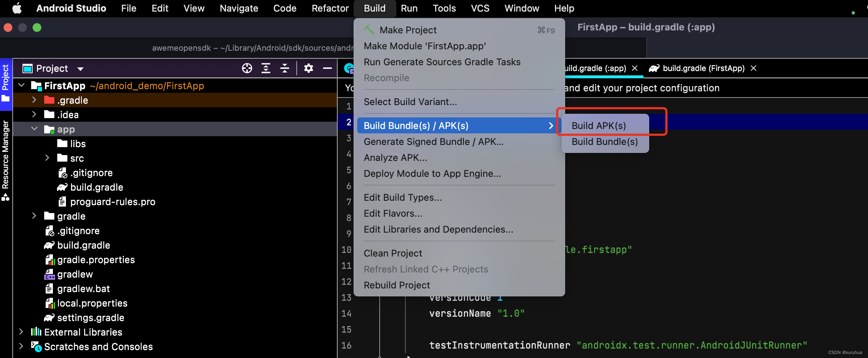Close the build.gradle (:app) tab

635,68
